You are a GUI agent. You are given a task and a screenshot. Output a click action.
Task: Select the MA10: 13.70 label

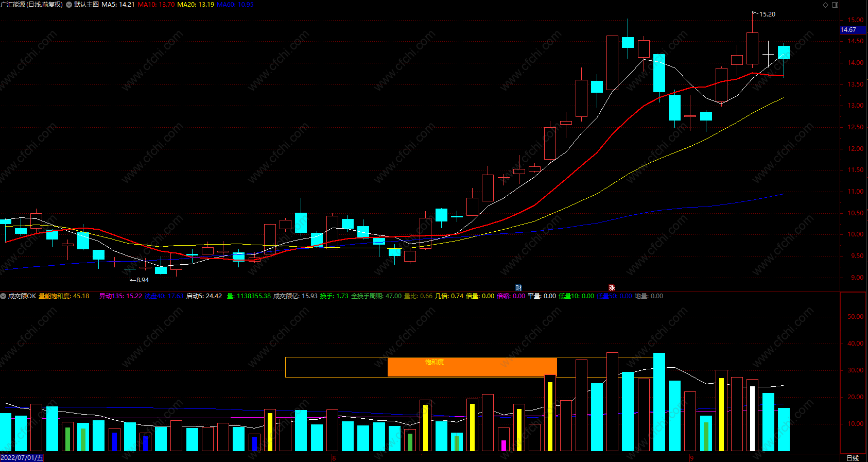coord(156,5)
